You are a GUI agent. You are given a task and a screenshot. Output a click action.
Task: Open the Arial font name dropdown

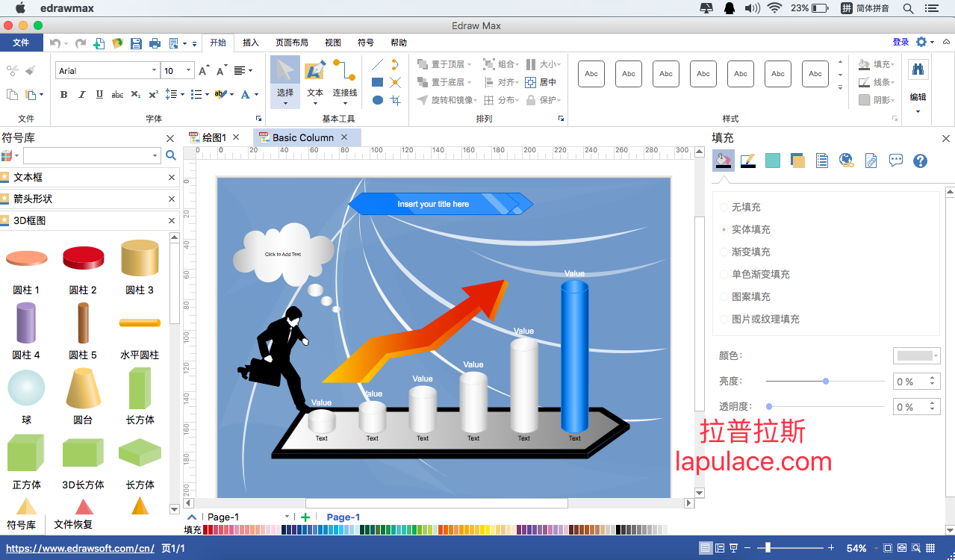[x=155, y=71]
